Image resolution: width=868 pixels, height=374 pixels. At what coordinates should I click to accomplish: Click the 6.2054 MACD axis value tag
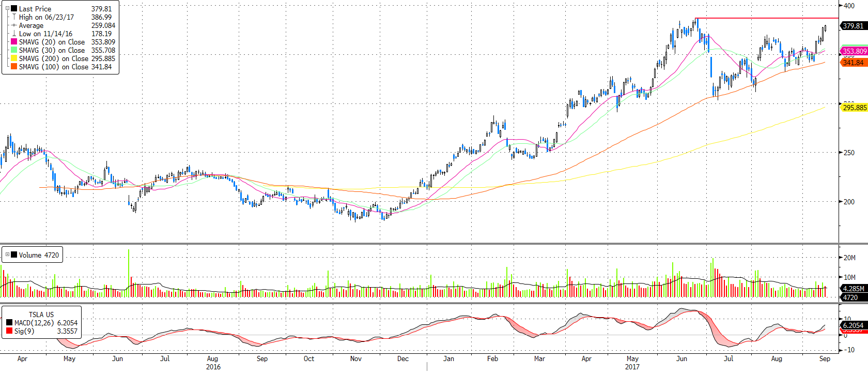(853, 325)
